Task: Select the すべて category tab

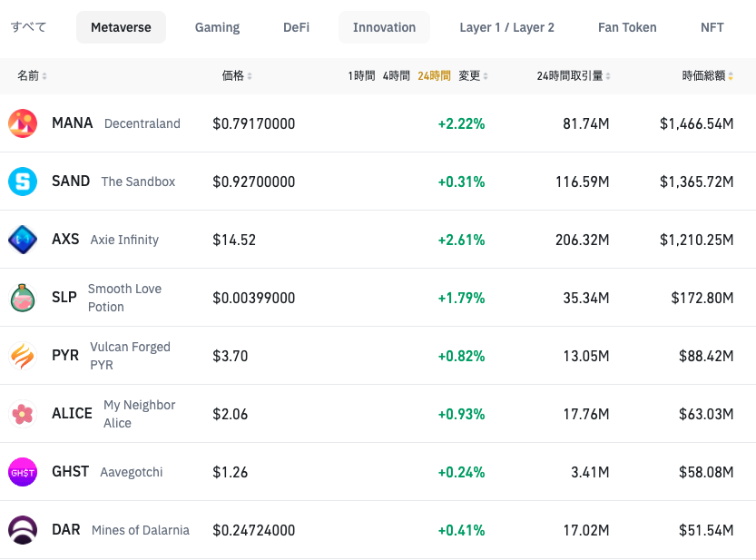Action: coord(28,27)
